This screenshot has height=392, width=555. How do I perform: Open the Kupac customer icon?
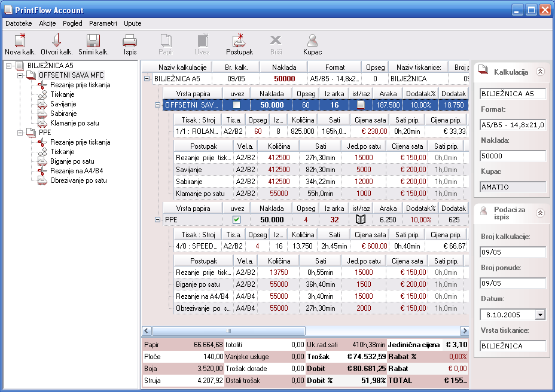tap(312, 41)
